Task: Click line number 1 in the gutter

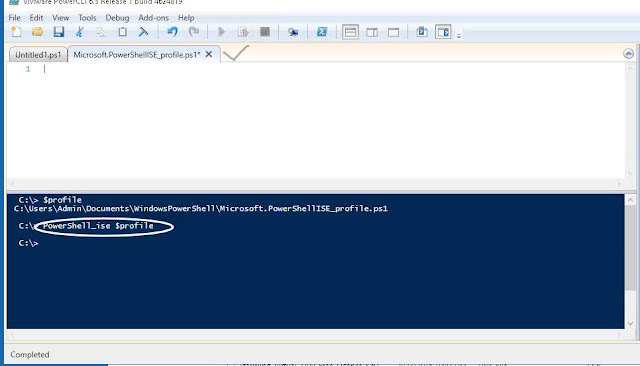Action: click(28, 69)
